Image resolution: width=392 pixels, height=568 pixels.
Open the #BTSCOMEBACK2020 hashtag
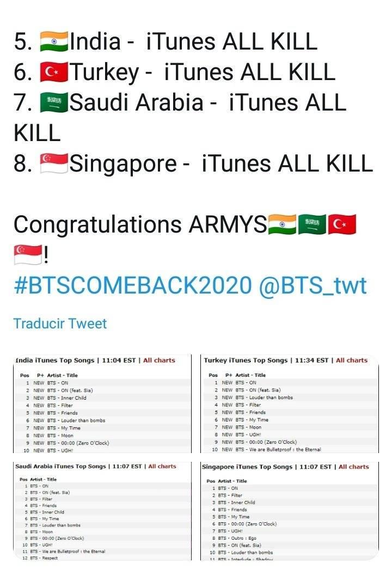pyautogui.click(x=133, y=285)
